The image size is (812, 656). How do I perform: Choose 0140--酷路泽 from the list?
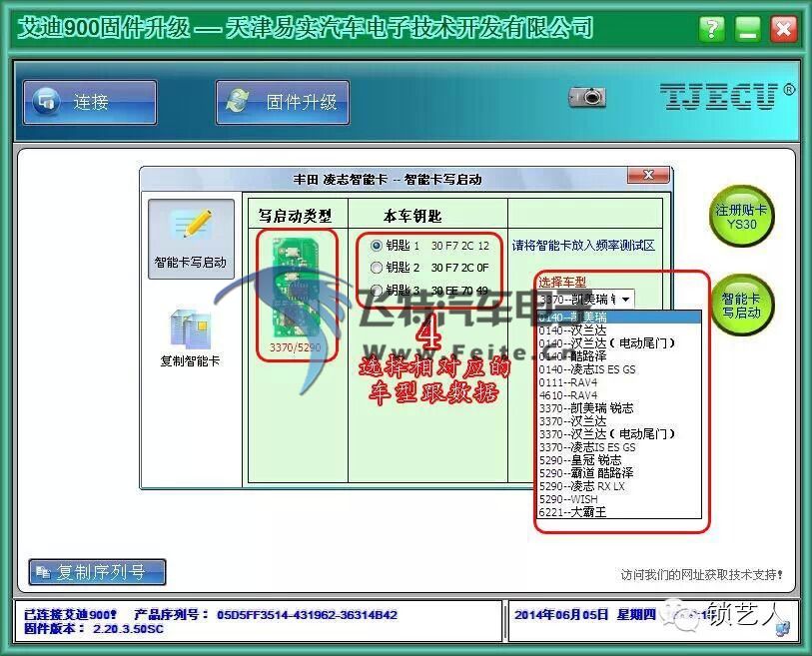[x=619, y=355]
